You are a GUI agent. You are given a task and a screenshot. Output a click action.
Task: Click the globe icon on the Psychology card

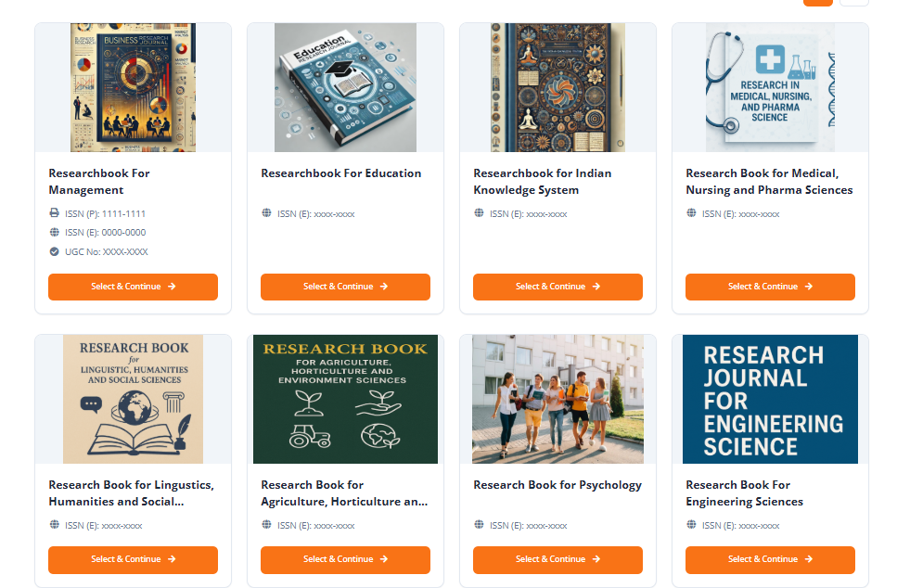(x=479, y=525)
